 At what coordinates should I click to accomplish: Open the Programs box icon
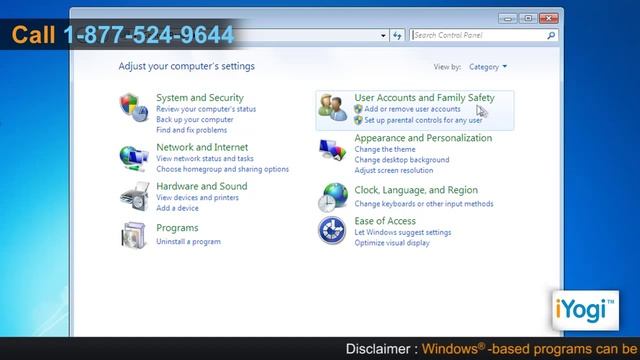134,235
